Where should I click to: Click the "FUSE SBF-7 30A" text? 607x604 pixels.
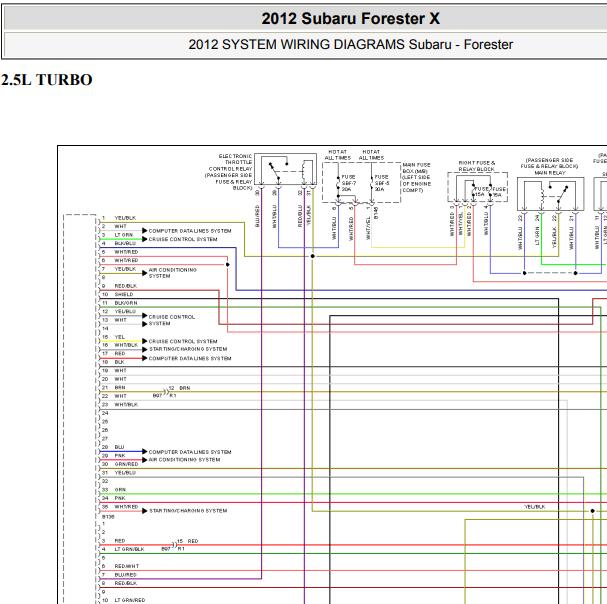348,183
